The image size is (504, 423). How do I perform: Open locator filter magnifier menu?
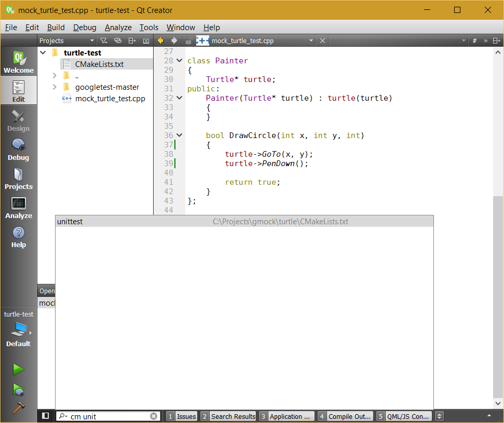click(x=63, y=416)
